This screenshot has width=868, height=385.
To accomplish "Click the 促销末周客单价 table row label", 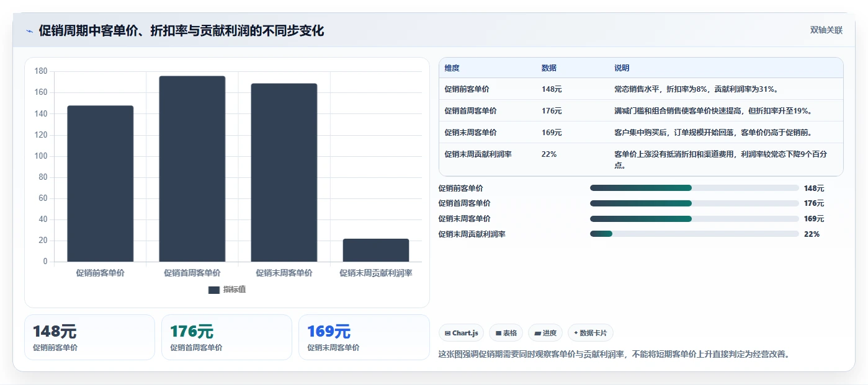I will click(x=470, y=133).
